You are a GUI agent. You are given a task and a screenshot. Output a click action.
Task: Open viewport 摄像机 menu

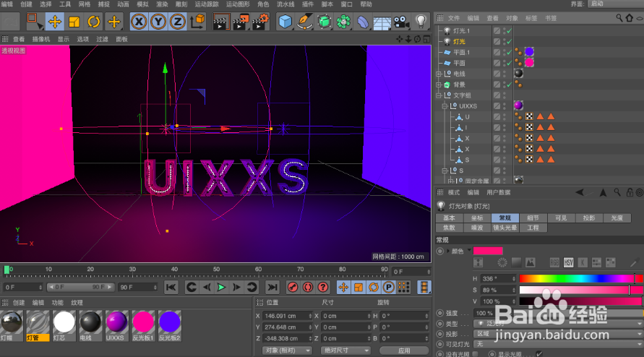[x=41, y=39]
